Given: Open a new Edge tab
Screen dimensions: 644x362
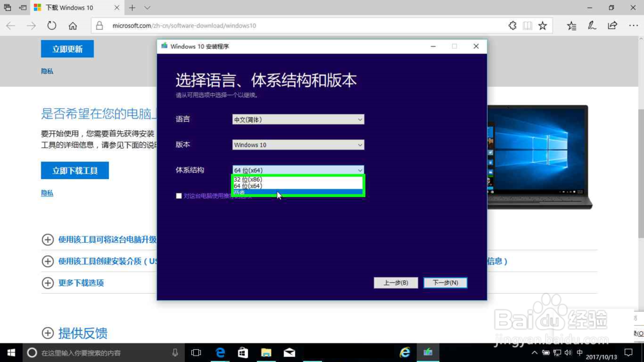Looking at the screenshot, I should [x=132, y=8].
